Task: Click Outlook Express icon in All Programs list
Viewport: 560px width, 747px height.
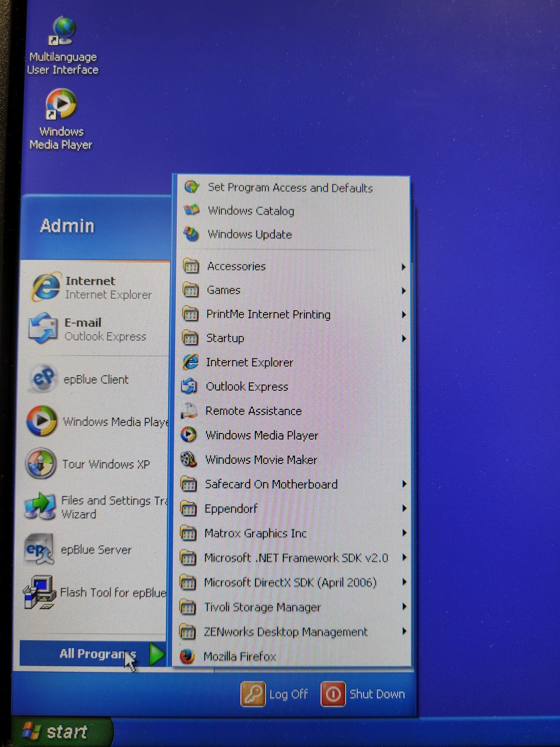Action: pos(189,386)
